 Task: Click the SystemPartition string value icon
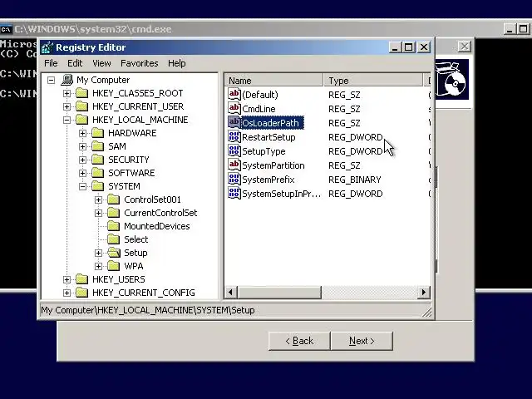[234, 165]
